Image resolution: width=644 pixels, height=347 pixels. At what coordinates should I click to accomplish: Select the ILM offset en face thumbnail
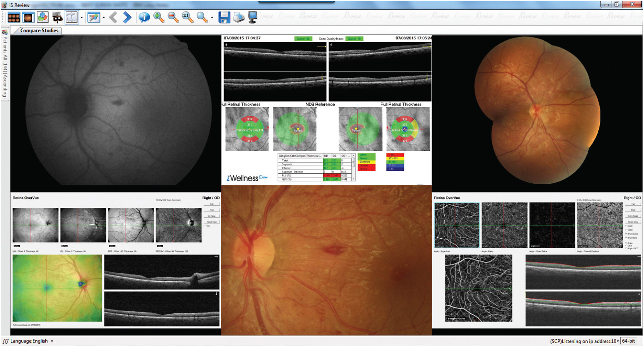coord(36,225)
